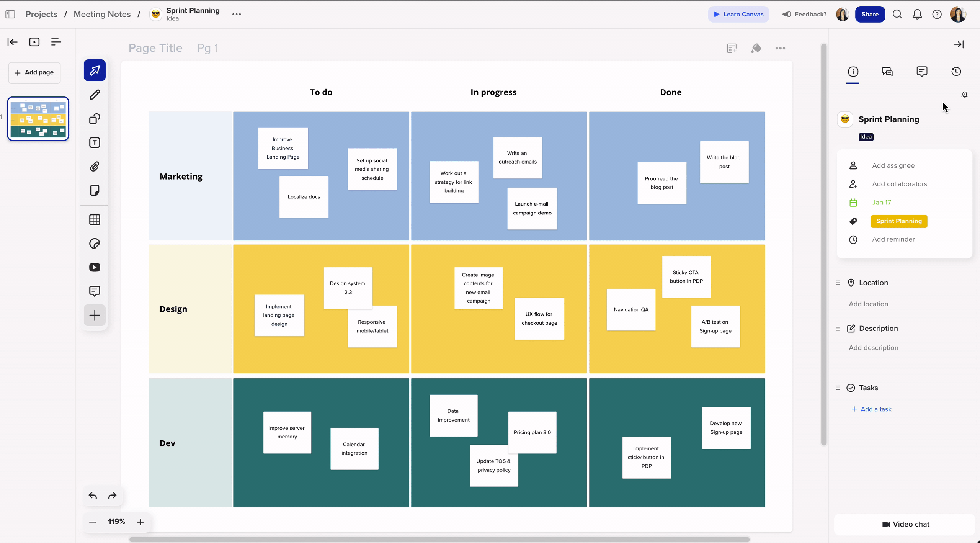Click the canvas fill bucket icon
Viewport: 980px width, 543px height.
coord(756,48)
